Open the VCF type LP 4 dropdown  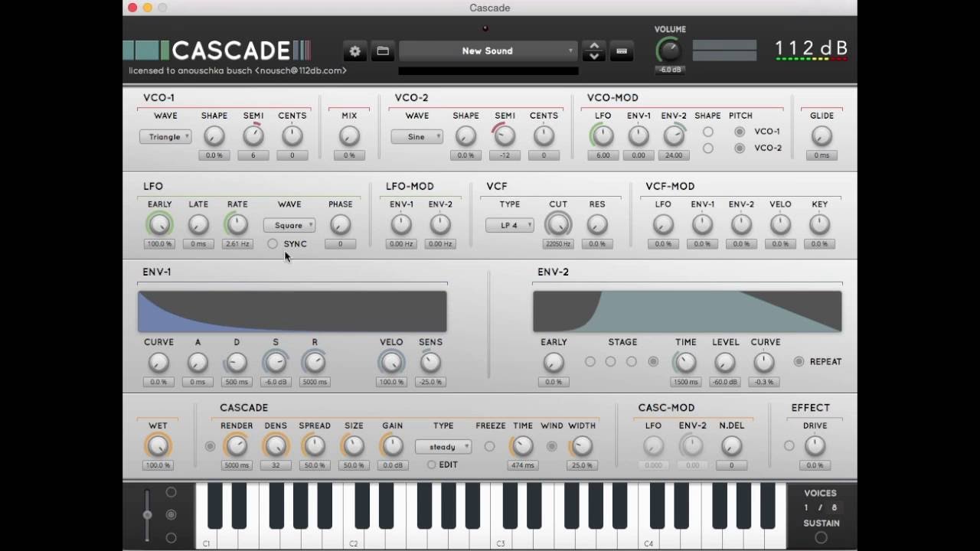coord(510,225)
